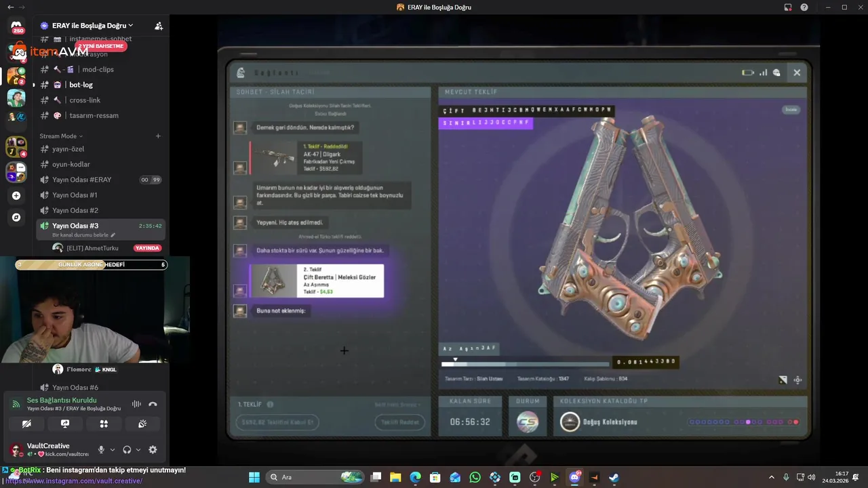Image resolution: width=868 pixels, height=488 pixels.
Task: Open the bot-log channel
Action: pyautogui.click(x=99, y=85)
